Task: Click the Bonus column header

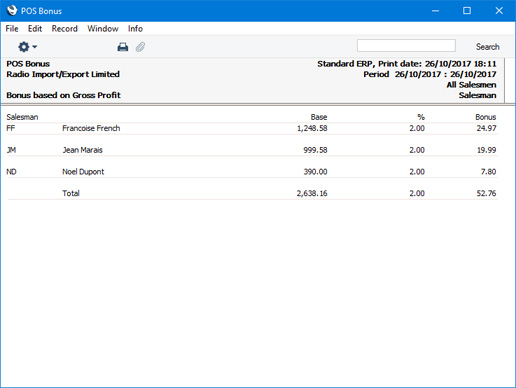Action: coord(486,117)
